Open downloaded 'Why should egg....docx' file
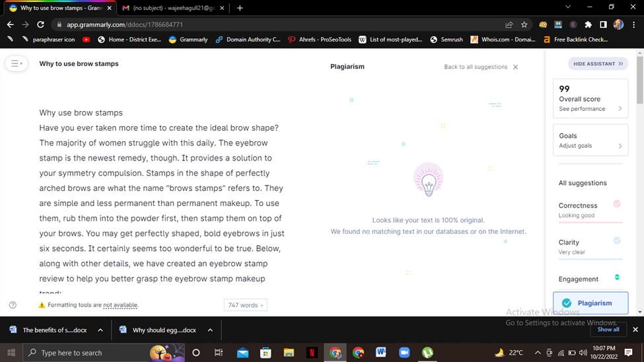644x362 pixels. 158,330
